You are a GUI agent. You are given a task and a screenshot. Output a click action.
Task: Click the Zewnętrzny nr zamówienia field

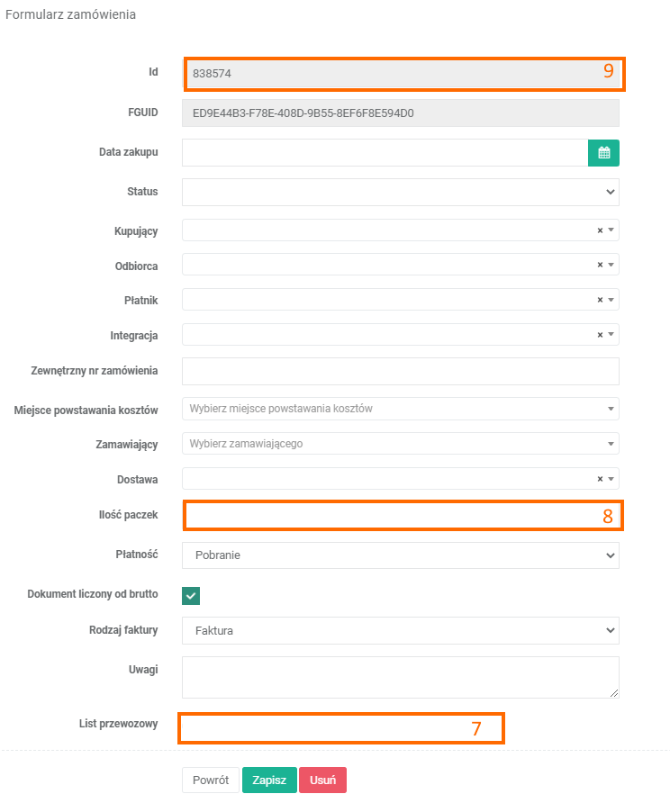400,371
